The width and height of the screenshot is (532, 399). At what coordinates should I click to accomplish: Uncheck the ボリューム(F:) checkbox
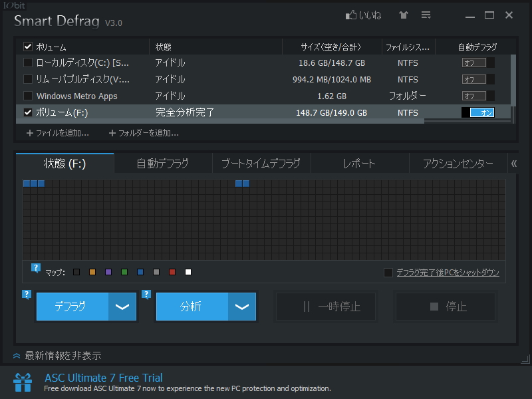pos(28,112)
